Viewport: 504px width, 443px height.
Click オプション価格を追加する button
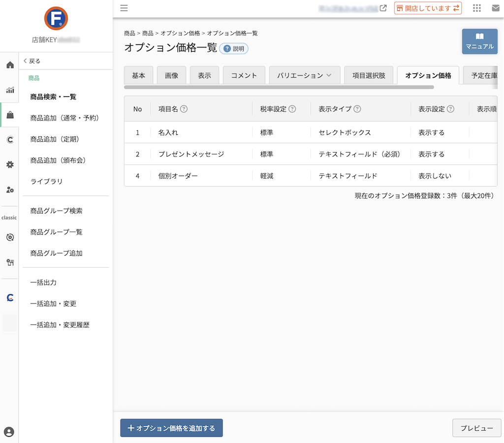click(x=171, y=428)
